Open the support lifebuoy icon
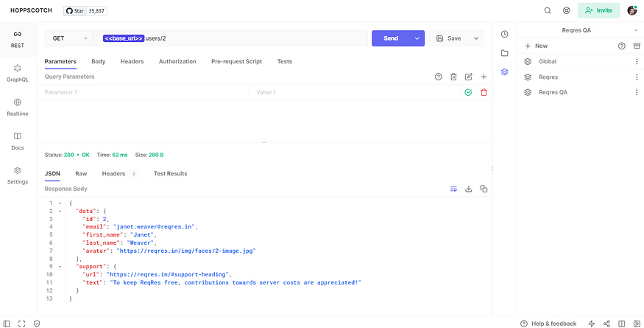Viewport: 644px width, 328px height. click(x=567, y=11)
